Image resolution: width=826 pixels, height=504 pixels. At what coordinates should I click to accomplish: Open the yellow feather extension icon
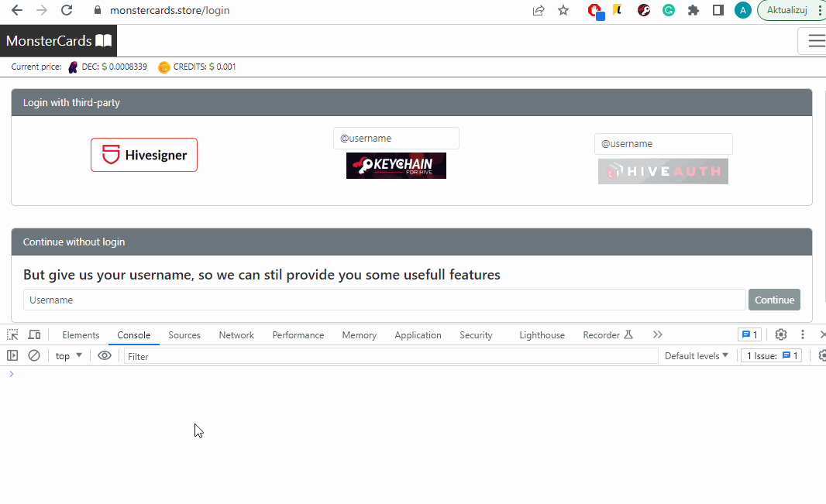coord(618,10)
